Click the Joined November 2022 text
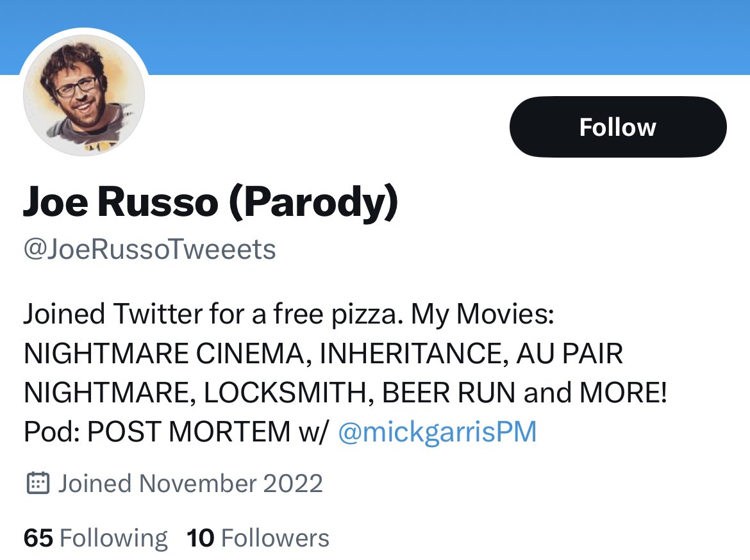 pos(191,483)
